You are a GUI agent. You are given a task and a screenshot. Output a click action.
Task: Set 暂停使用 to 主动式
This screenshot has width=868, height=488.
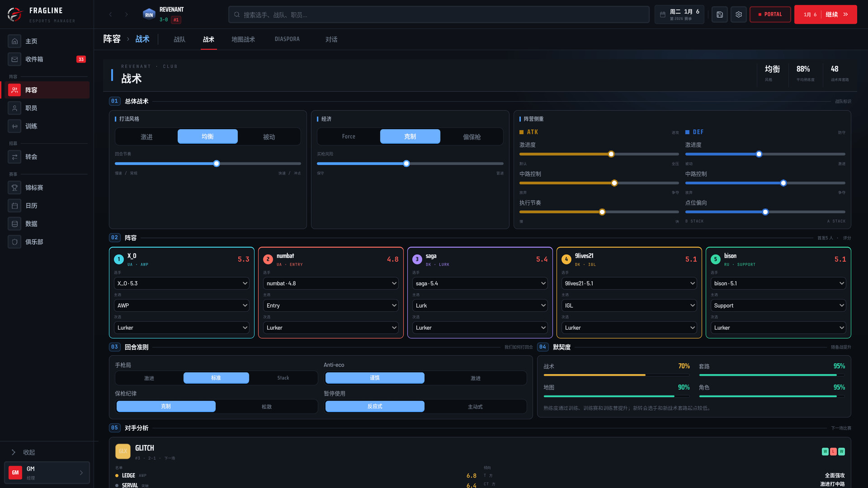476,406
